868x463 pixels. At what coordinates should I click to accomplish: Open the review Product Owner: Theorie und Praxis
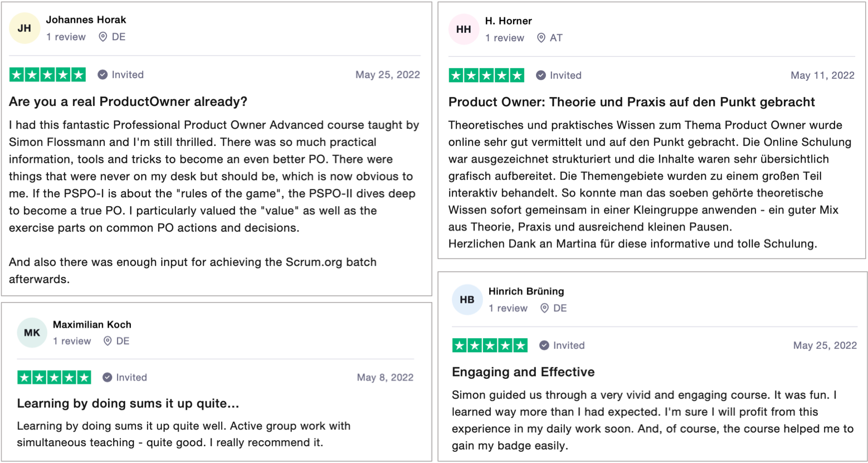pos(632,102)
